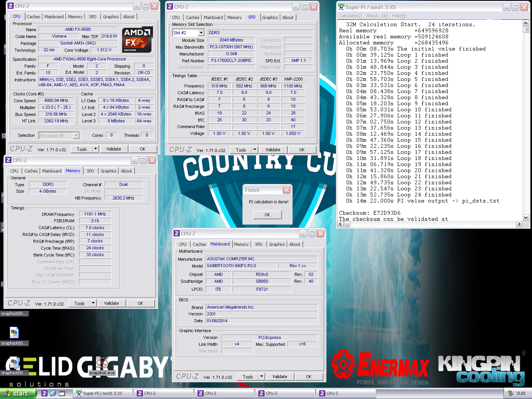Click Super PI horizontal scrollbar right arrow
This screenshot has width=532, height=399.
(x=519, y=224)
